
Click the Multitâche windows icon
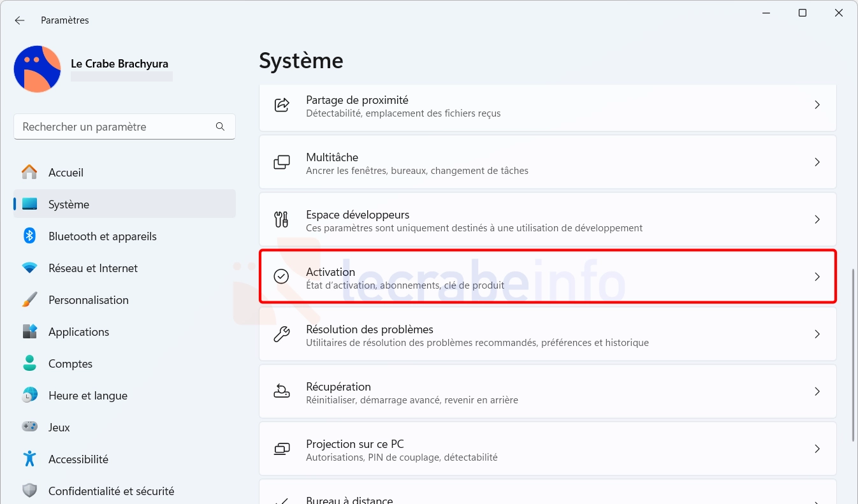tap(281, 162)
